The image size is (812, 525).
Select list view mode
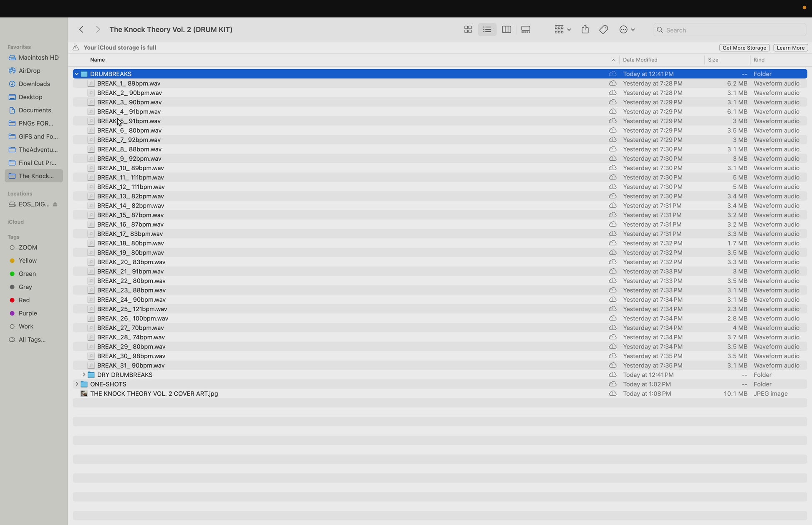[487, 30]
